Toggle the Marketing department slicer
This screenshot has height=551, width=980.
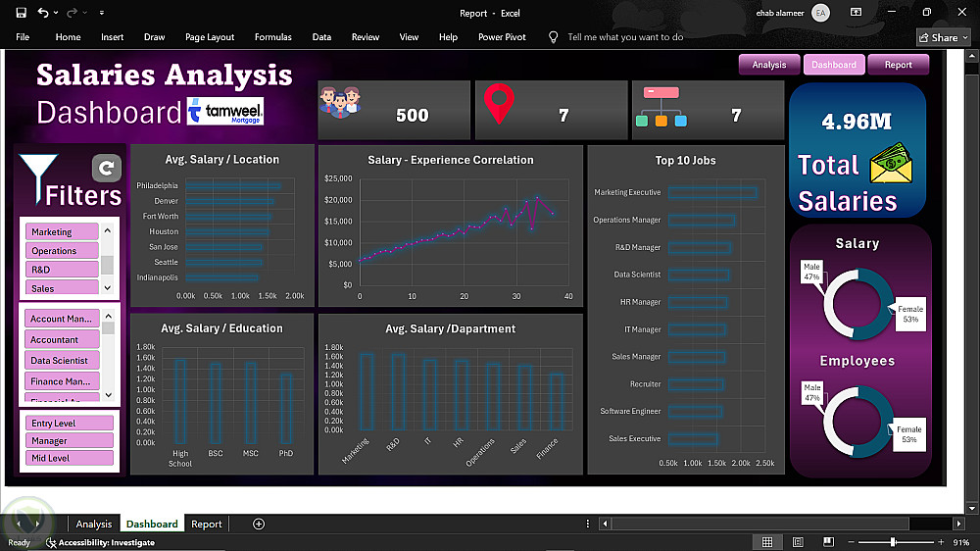(61, 231)
